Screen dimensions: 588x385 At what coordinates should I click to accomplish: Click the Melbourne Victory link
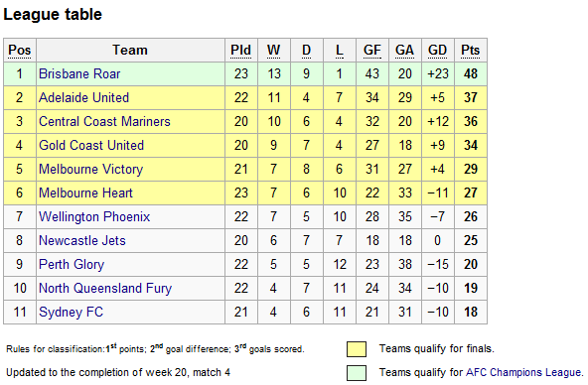91,170
